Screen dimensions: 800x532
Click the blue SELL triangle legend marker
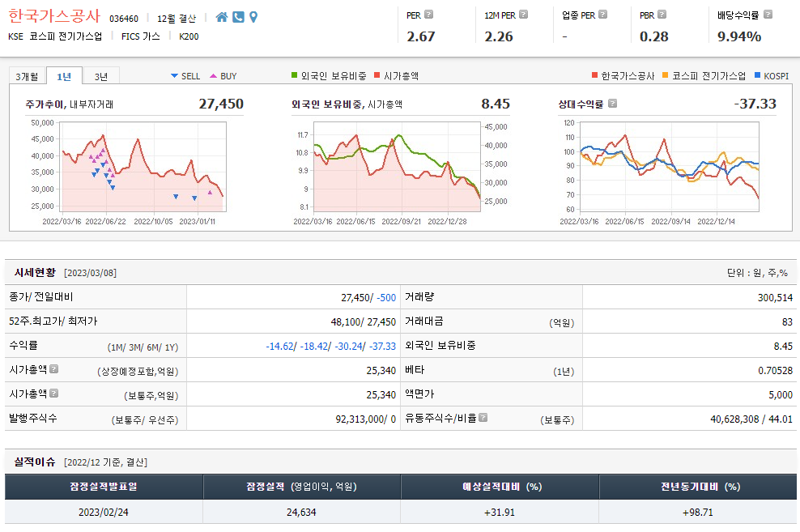[174, 76]
